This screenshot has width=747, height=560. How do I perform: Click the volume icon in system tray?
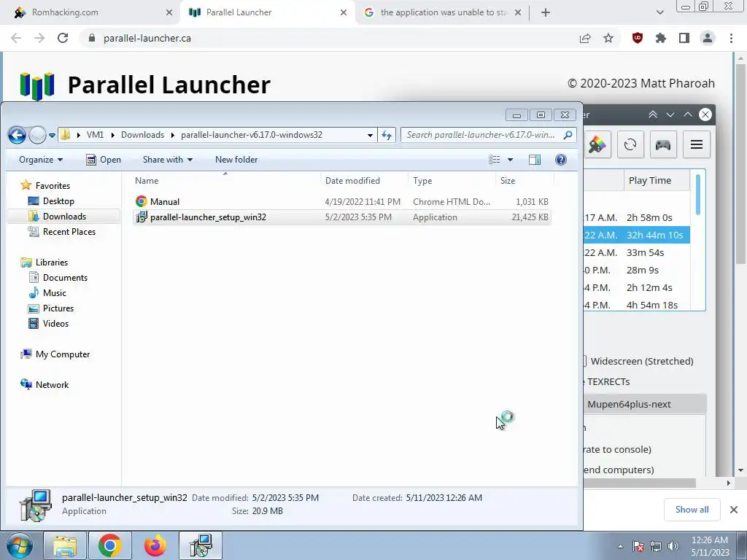(673, 545)
